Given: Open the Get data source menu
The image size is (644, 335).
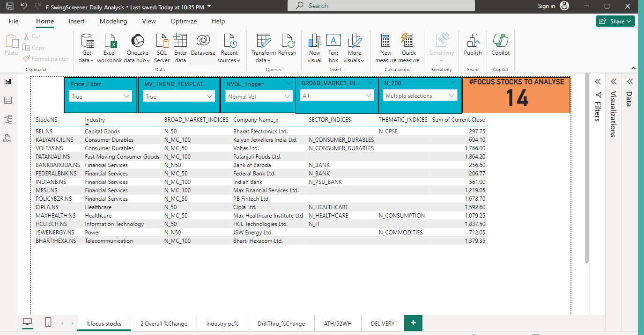Looking at the screenshot, I should tap(86, 49).
